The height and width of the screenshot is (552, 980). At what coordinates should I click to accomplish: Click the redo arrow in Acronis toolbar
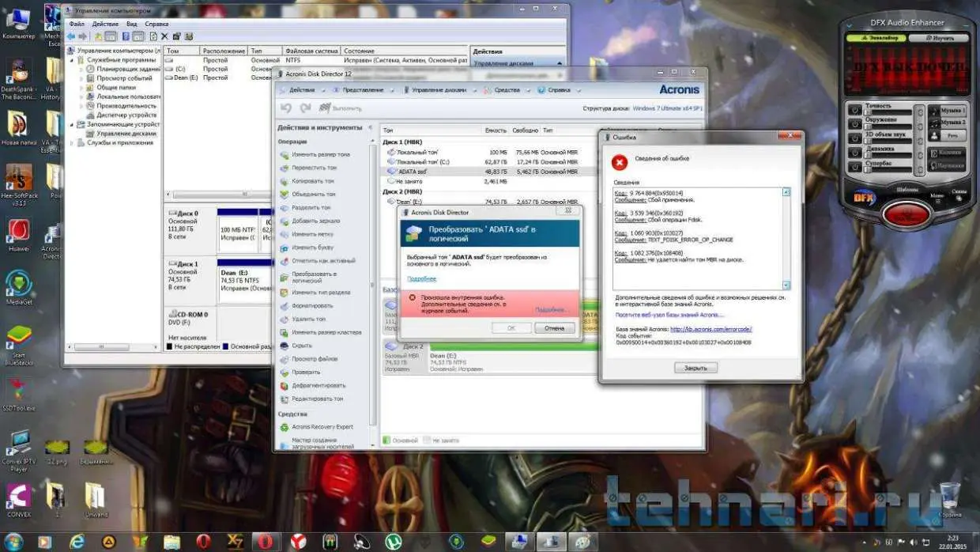(305, 108)
